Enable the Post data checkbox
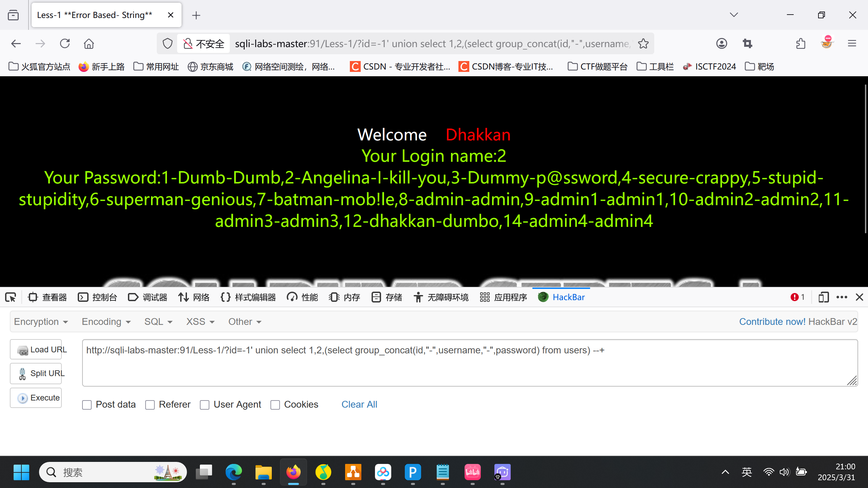868x488 pixels. pos(87,405)
